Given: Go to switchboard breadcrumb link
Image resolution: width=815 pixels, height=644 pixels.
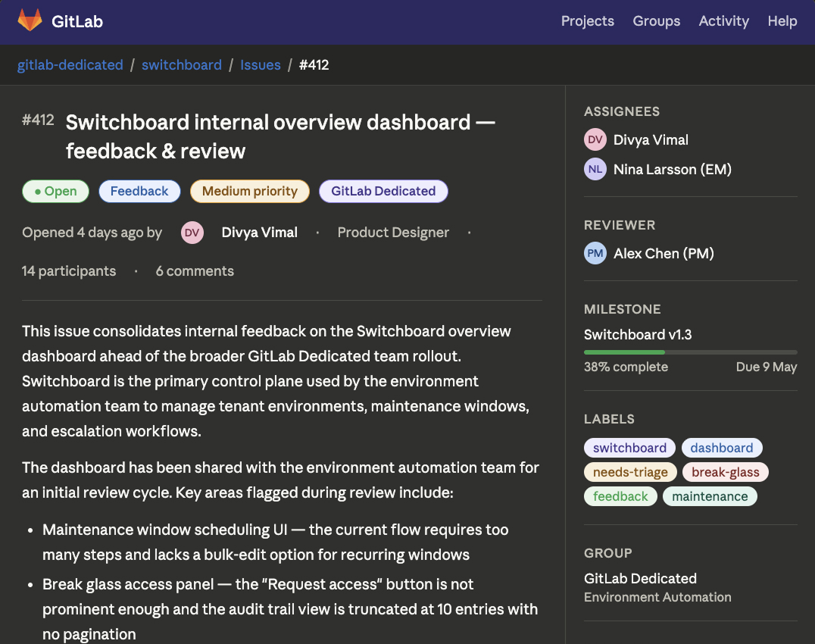Looking at the screenshot, I should (x=181, y=65).
